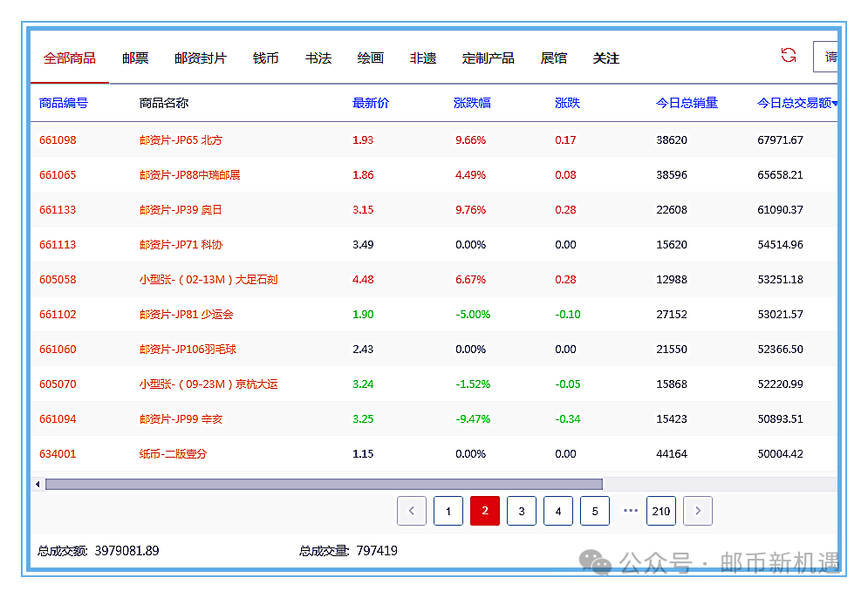
Task: Switch to the 邮票 tab
Action: point(135,58)
